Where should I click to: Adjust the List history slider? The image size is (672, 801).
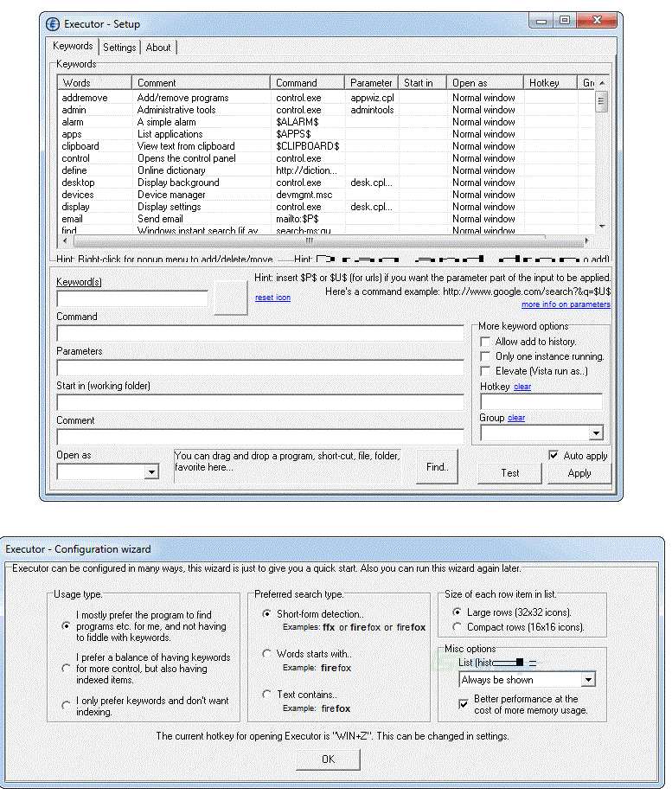[518, 663]
